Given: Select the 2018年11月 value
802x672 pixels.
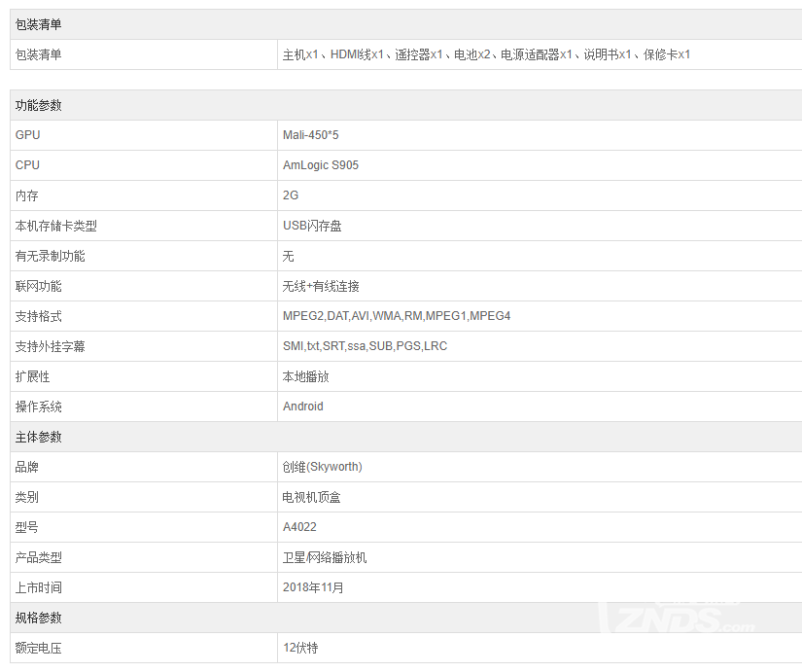Looking at the screenshot, I should [313, 587].
